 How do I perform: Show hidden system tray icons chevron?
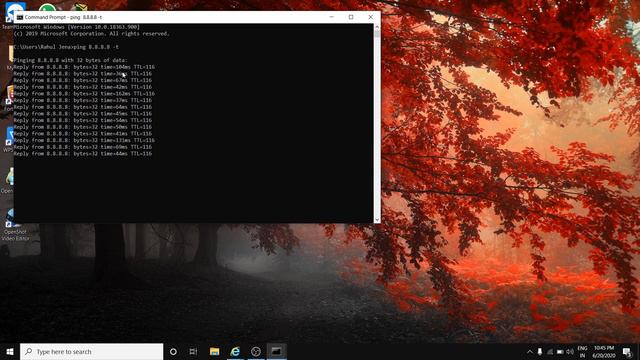pyautogui.click(x=529, y=351)
